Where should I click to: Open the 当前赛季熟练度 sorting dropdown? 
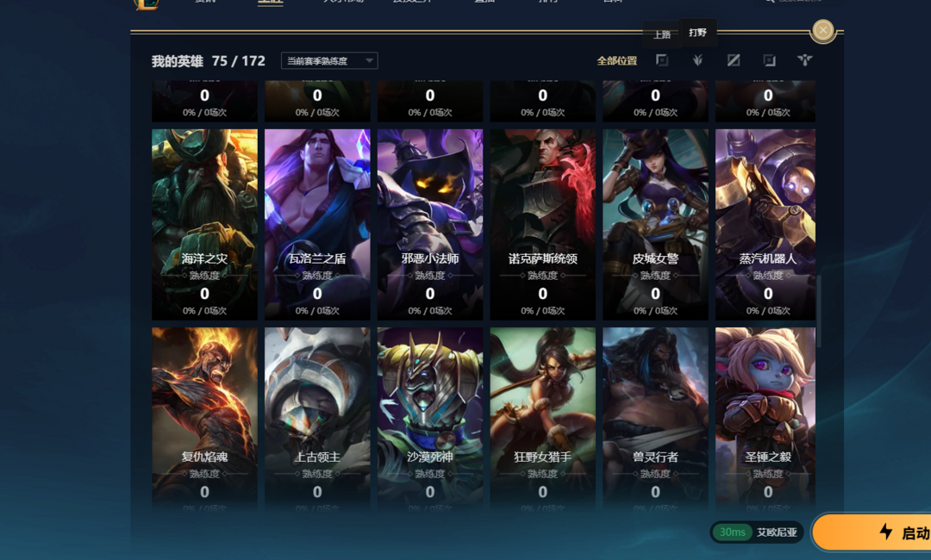[329, 60]
